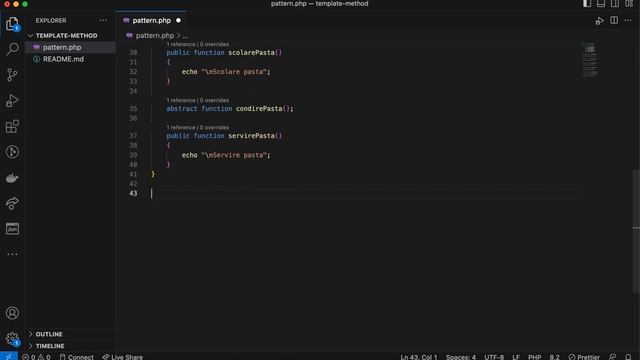Viewport: 640px width, 360px height.
Task: Click the "\nScolare pasta" string
Action: point(234,72)
